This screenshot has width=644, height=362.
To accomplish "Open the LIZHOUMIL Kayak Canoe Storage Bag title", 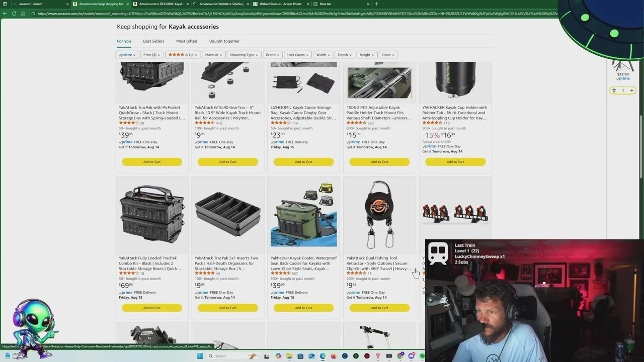I will click(x=303, y=113).
